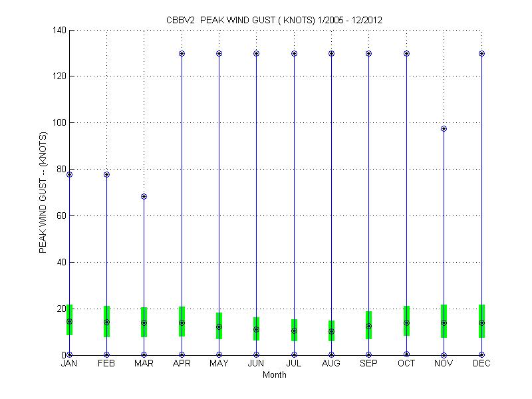
Task: Select the MAY month label
Action: click(x=219, y=363)
